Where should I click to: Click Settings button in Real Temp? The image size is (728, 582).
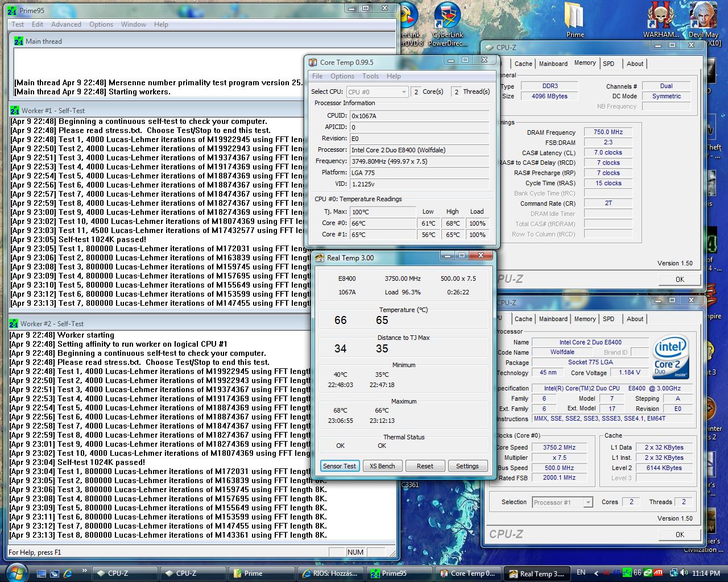(467, 466)
